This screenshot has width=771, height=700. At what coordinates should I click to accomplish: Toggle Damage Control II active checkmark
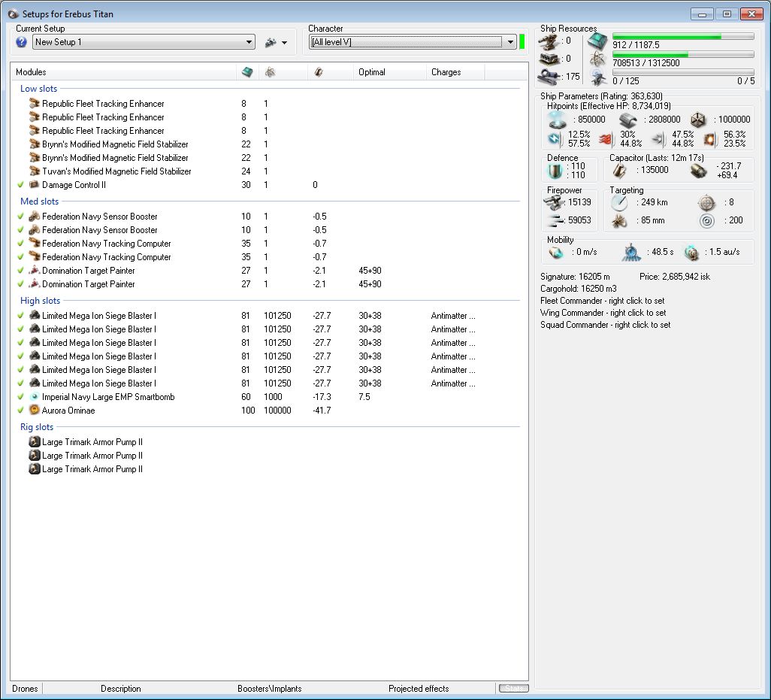coord(20,185)
